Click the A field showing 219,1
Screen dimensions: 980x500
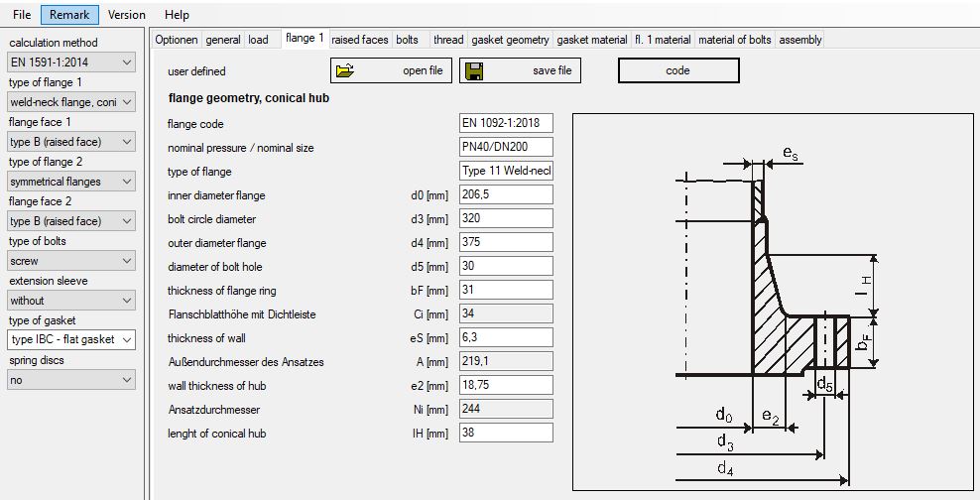[x=506, y=361]
